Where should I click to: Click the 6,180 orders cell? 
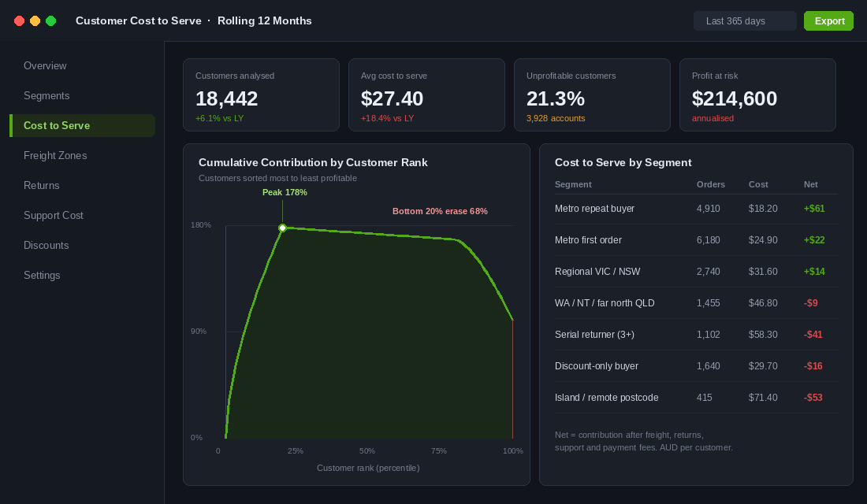[x=709, y=240]
